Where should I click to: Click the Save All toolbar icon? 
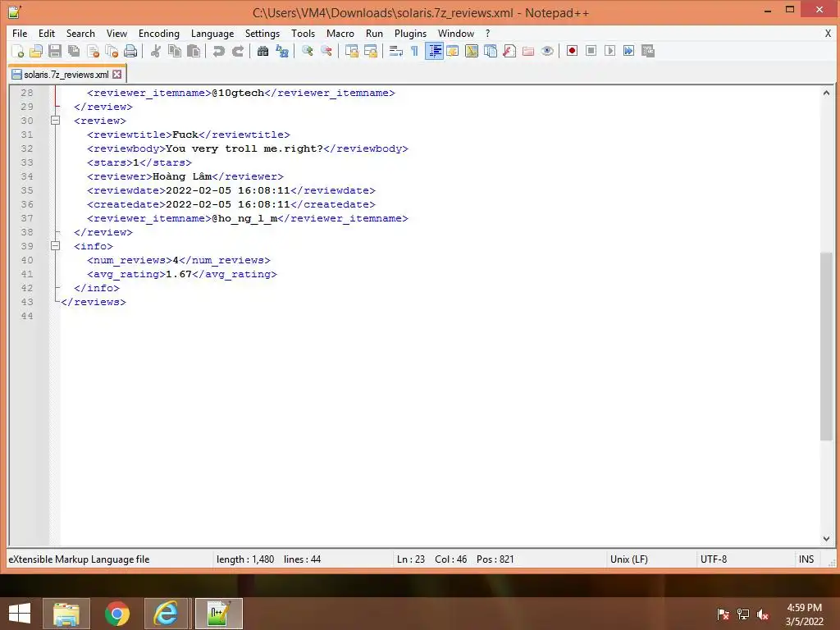pos(74,51)
